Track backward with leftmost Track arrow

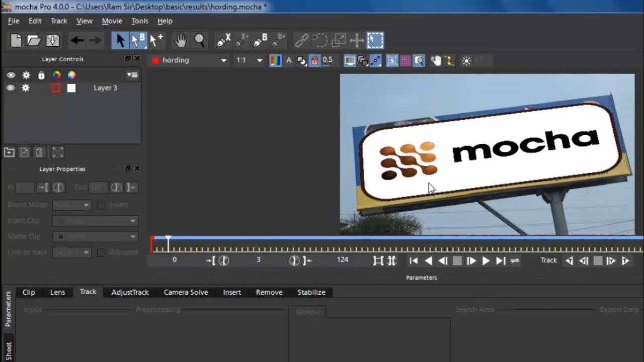[x=569, y=260]
